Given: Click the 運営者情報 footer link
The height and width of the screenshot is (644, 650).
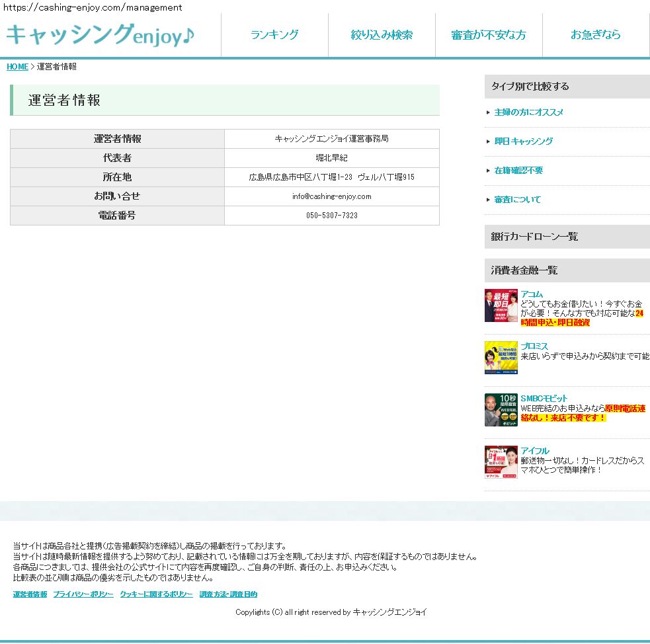Looking at the screenshot, I should click(30, 594).
